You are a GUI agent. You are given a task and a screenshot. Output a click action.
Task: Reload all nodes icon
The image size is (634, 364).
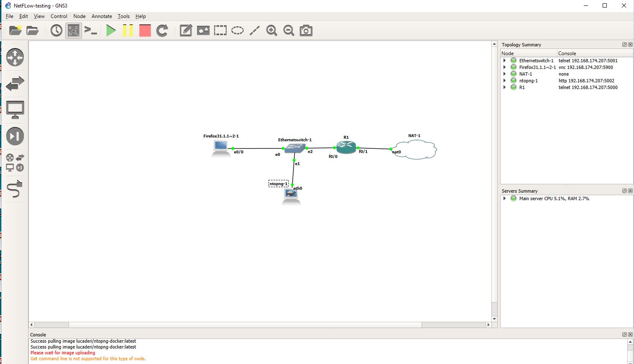coord(162,31)
